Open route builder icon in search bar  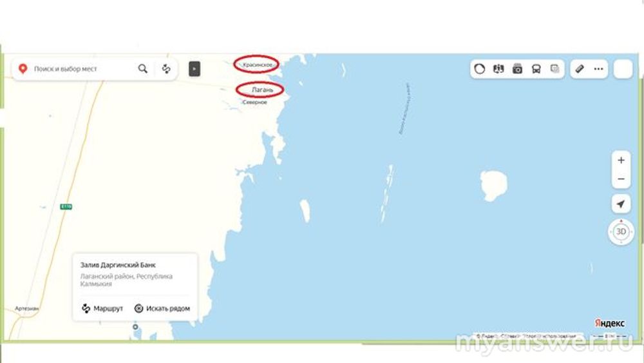(x=166, y=68)
